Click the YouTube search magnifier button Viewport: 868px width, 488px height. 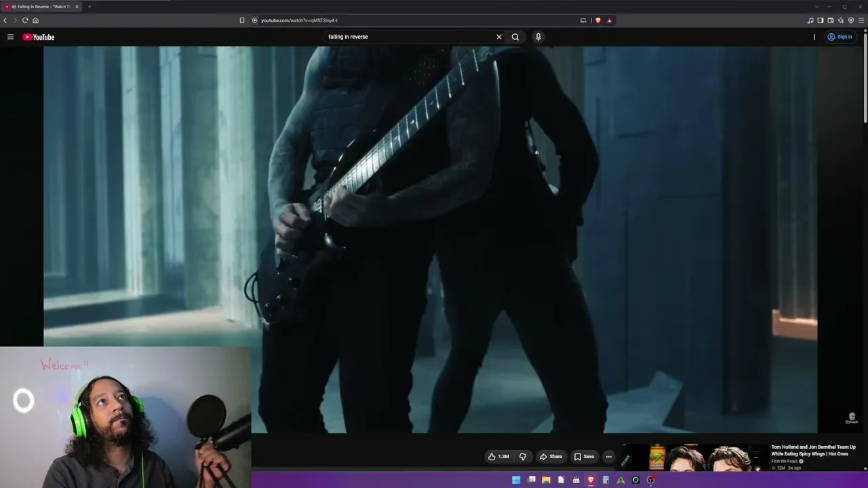point(515,37)
